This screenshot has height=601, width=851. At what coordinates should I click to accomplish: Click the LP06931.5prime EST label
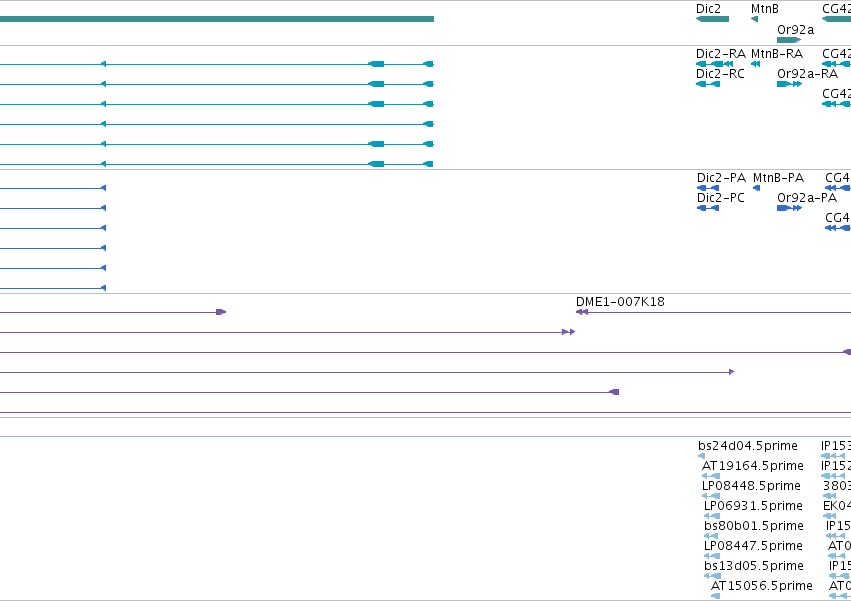click(753, 506)
